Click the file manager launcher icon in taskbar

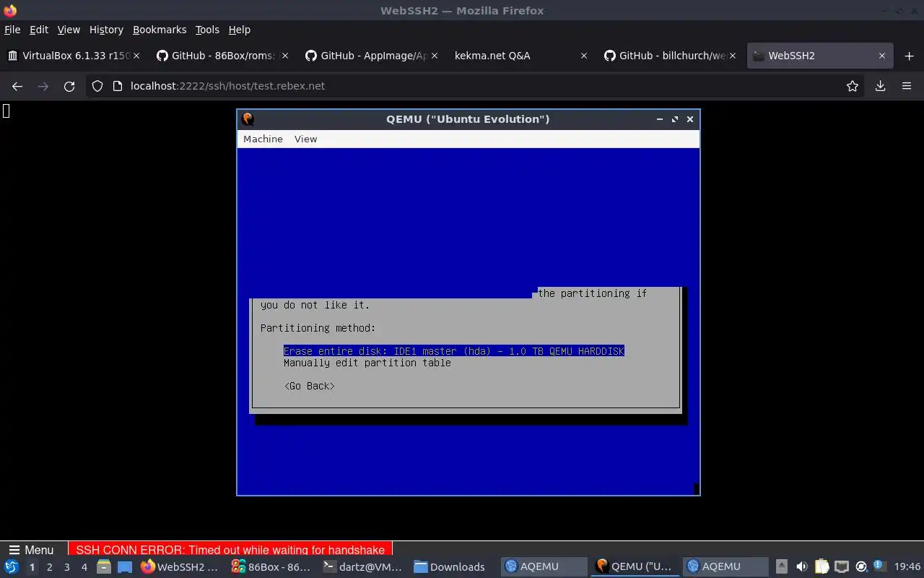103,567
